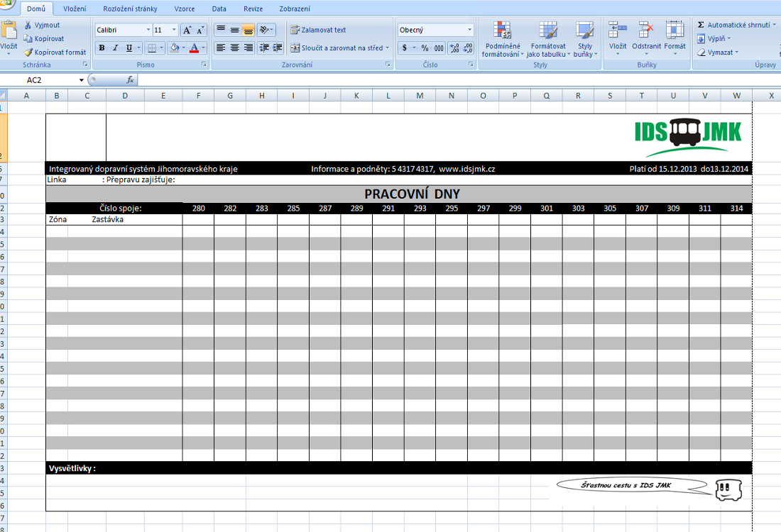Toggle bold formatting

[102, 48]
